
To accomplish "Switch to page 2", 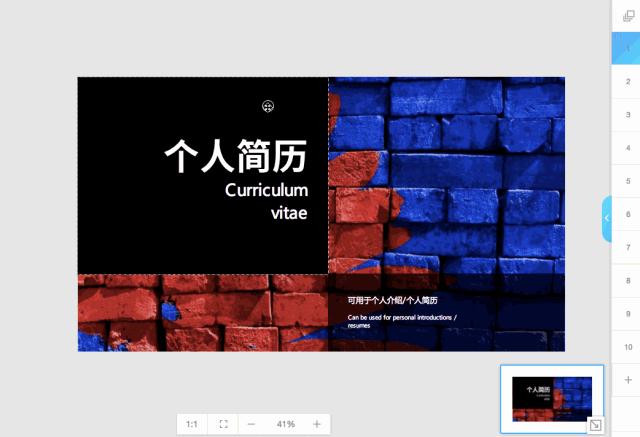I will (x=626, y=82).
